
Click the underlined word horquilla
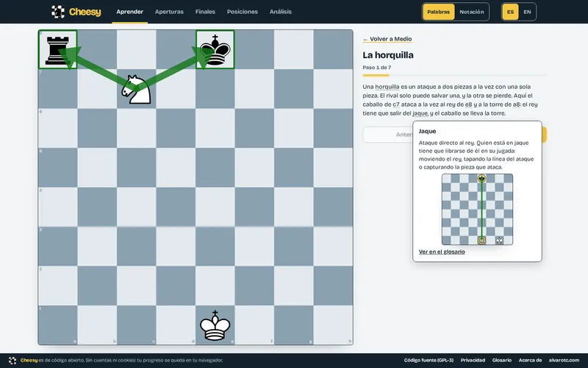(x=387, y=87)
